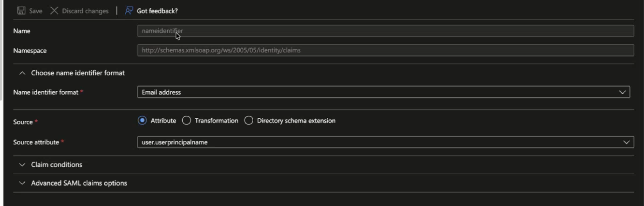Click the Namespace URL field

point(385,50)
